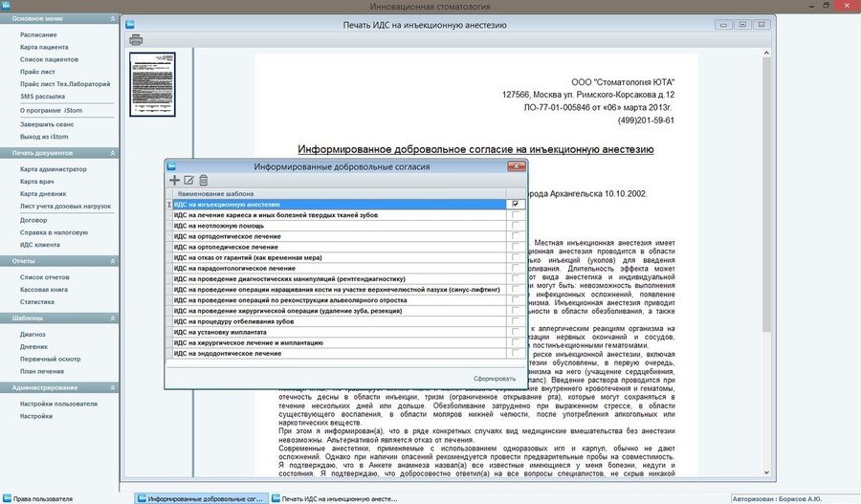The width and height of the screenshot is (861, 504).
Task: Click the add template plus icon
Action: pos(174,180)
